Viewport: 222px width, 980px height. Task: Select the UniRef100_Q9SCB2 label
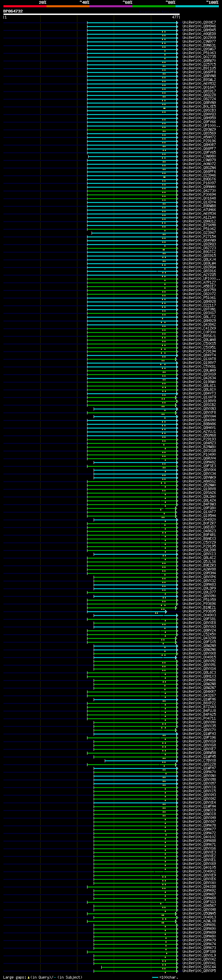199,405
